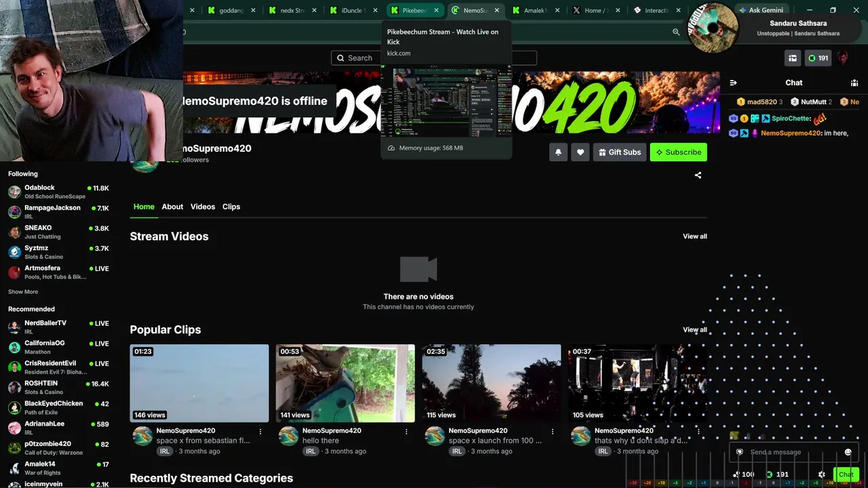This screenshot has width=868, height=488.
Task: Switch to the Interactive browser tab
Action: [x=657, y=10]
